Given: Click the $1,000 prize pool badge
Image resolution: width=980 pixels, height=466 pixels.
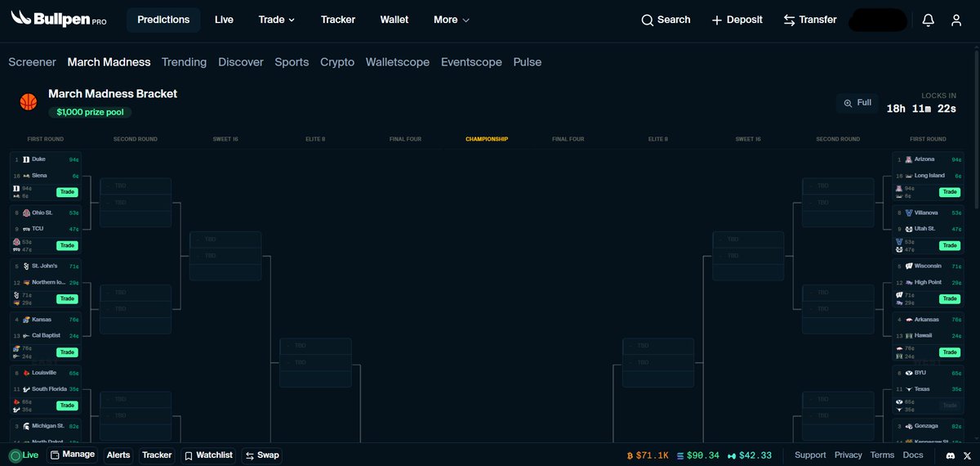Looking at the screenshot, I should pyautogui.click(x=90, y=112).
